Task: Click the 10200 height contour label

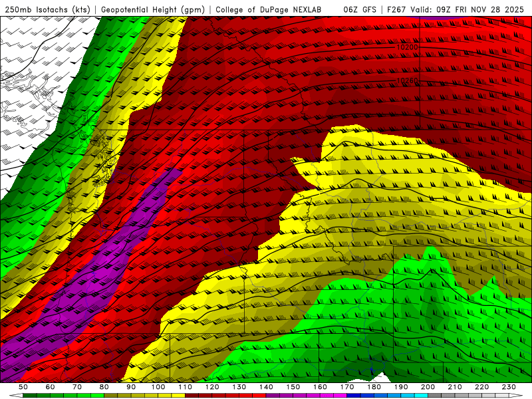Action: click(x=407, y=47)
